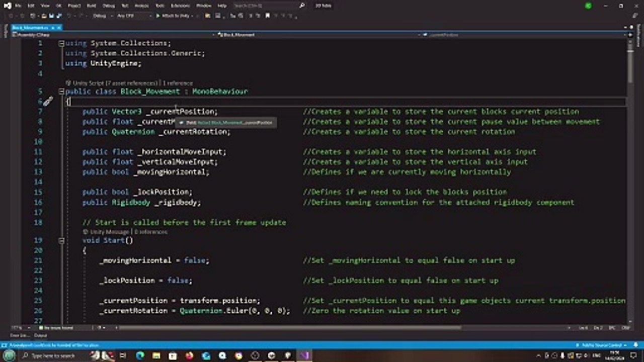The height and width of the screenshot is (362, 644).
Task: Open the Error List panel tab
Action: tap(20, 335)
